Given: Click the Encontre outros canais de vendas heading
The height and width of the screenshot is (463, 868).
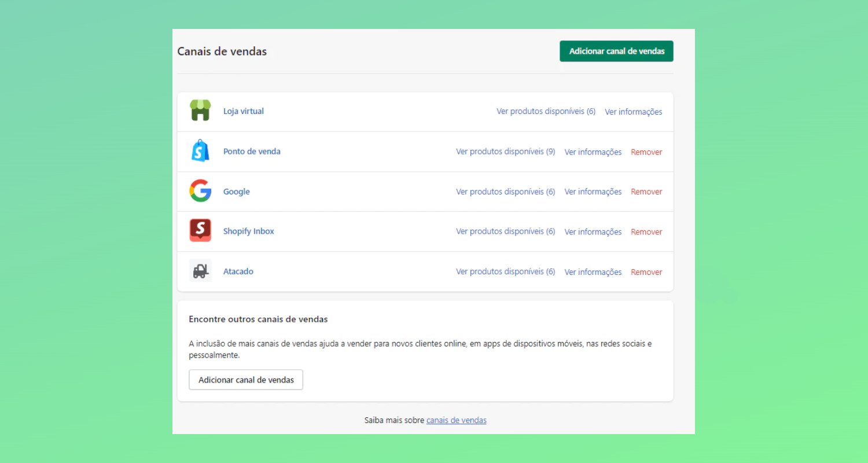Looking at the screenshot, I should tap(258, 319).
